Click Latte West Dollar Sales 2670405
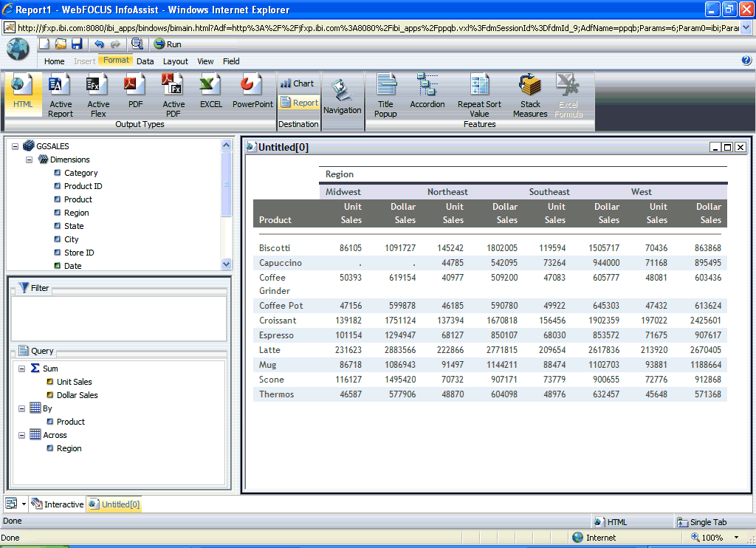Viewport: 756px width, 548px height. coord(705,350)
